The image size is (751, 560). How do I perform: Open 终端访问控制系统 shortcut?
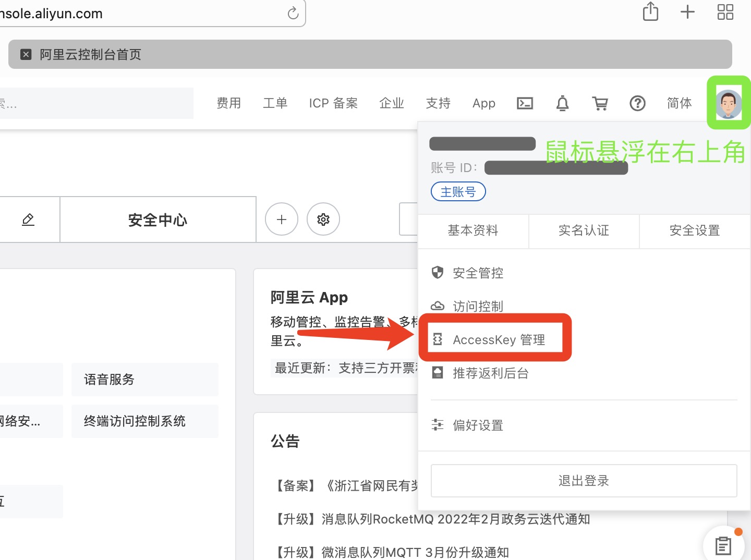(x=145, y=421)
